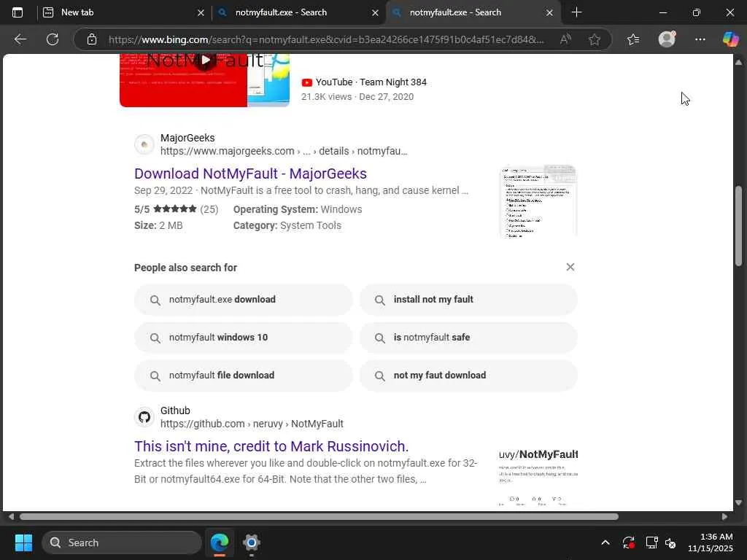Viewport: 747px width, 560px height.
Task: Open This isn't mine, credit to Mark Russinovich
Action: point(271,446)
